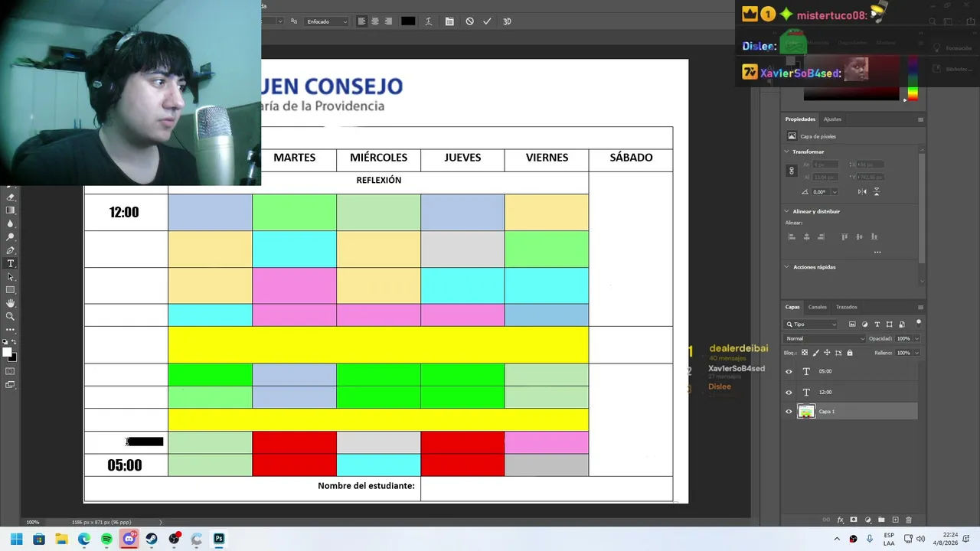This screenshot has width=980, height=551.
Task: Hide the 05:00 text layer
Action: 789,372
